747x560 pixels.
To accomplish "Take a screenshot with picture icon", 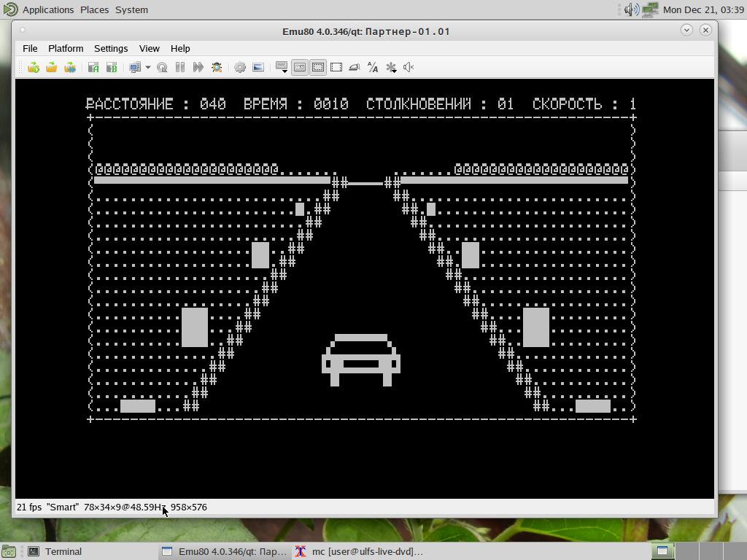I will pyautogui.click(x=258, y=67).
